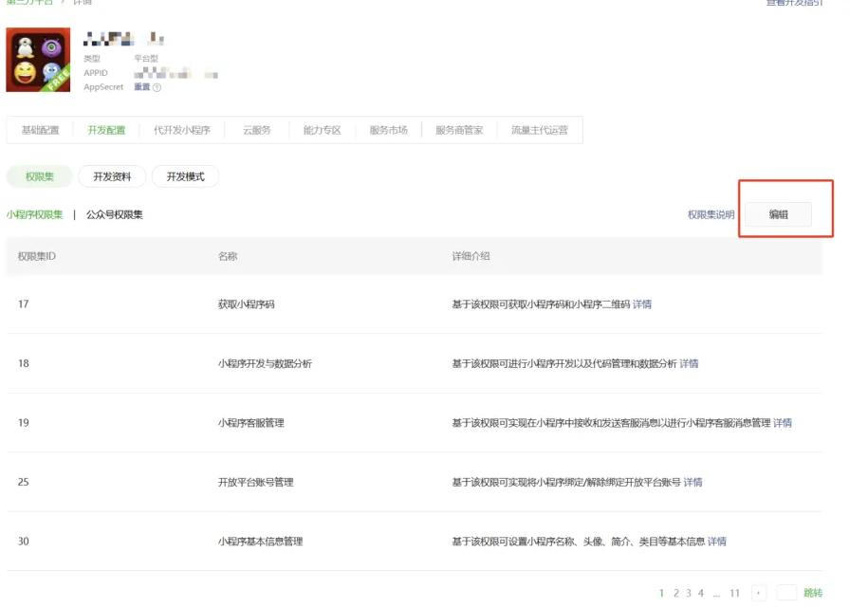Screen dimensions: 868x607
Task: Open the 流量主代运营 tab
Action: 539,130
